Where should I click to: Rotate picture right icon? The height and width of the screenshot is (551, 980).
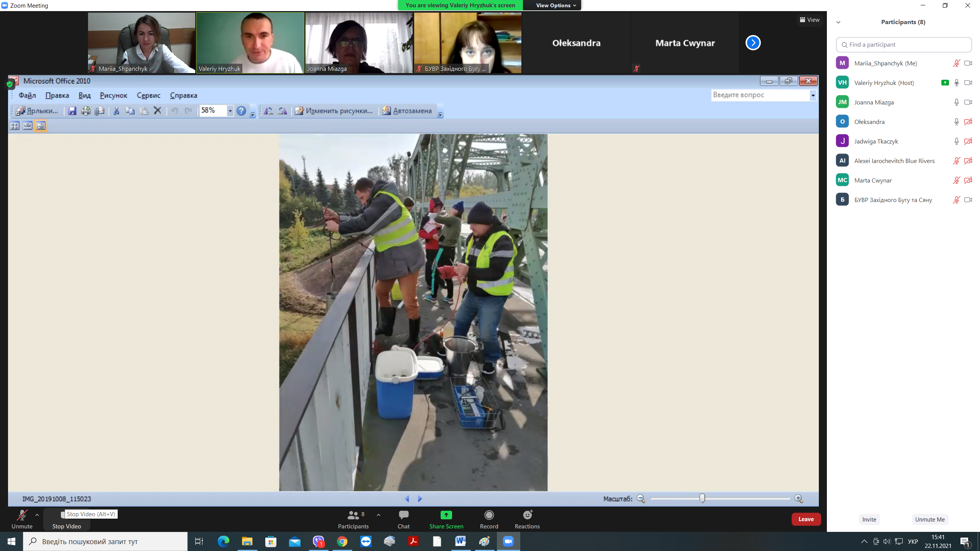(x=283, y=111)
